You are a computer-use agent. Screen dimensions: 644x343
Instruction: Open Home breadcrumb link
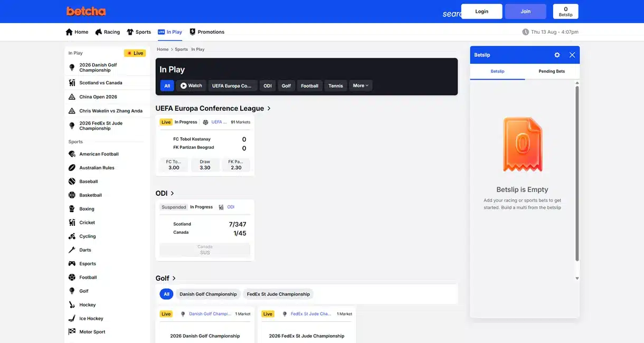pyautogui.click(x=163, y=49)
